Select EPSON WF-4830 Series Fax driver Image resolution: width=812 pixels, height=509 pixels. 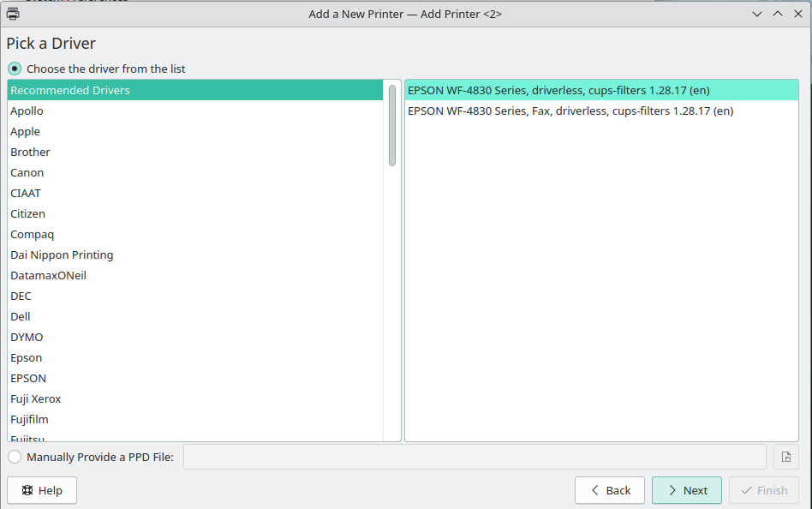point(601,111)
